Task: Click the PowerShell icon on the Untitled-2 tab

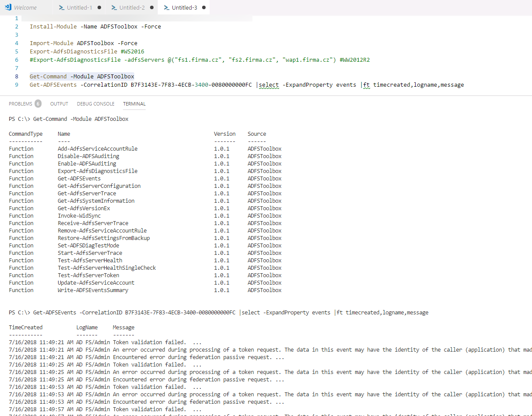Action: [114, 7]
